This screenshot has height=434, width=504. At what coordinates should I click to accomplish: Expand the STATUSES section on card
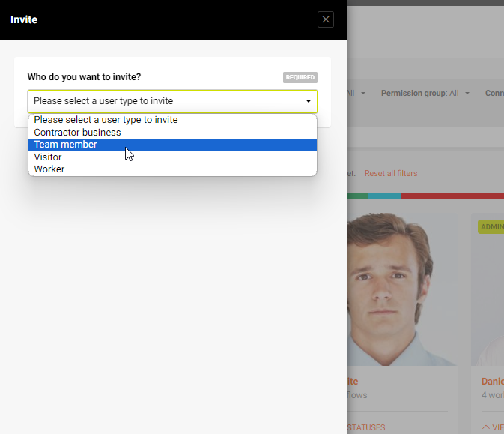click(x=366, y=427)
